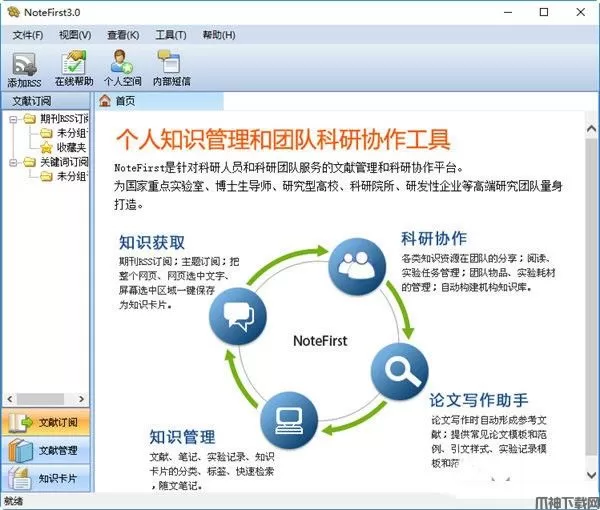Click the 期刊RSS订阅 folder icon

29,119
